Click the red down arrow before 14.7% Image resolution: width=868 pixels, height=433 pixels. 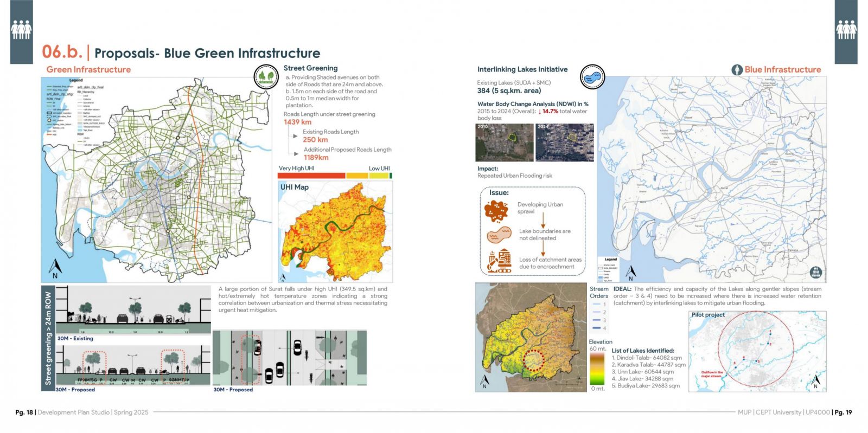(x=540, y=111)
